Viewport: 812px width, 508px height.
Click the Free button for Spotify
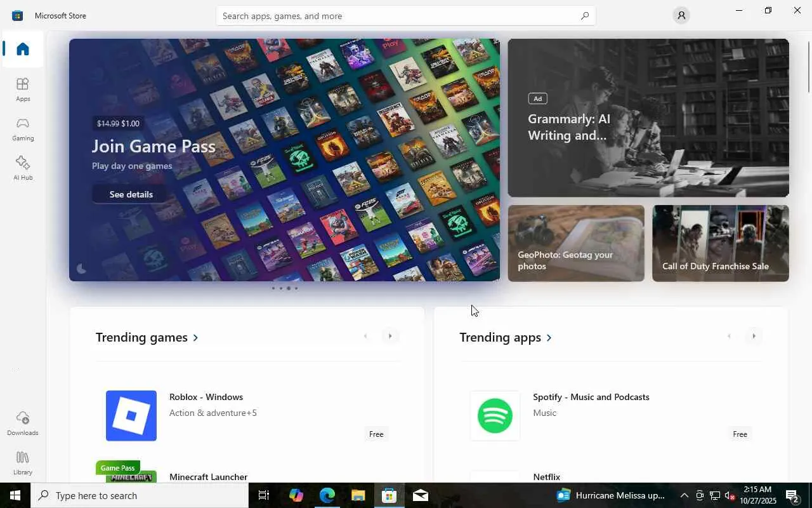740,434
